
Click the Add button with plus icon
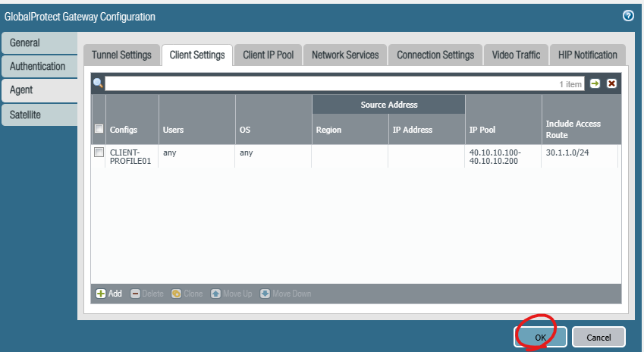108,294
